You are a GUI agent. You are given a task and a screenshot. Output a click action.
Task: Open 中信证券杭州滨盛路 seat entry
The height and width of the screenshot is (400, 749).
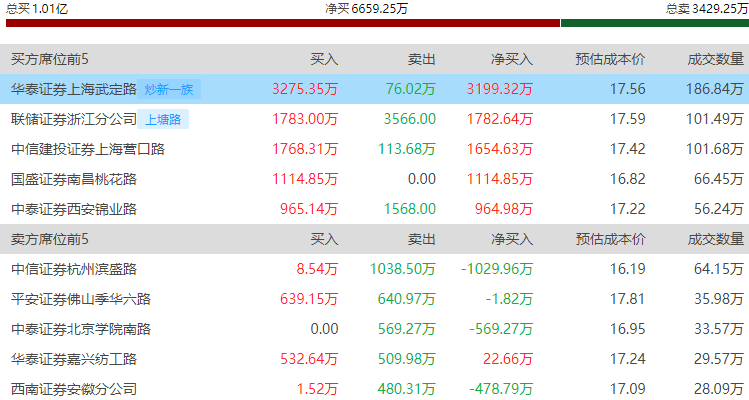74,269
